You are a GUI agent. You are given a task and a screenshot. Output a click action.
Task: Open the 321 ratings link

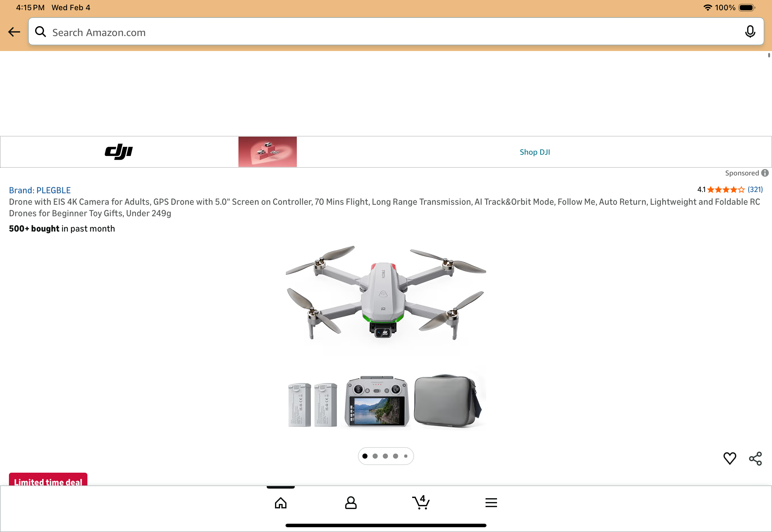click(x=755, y=189)
